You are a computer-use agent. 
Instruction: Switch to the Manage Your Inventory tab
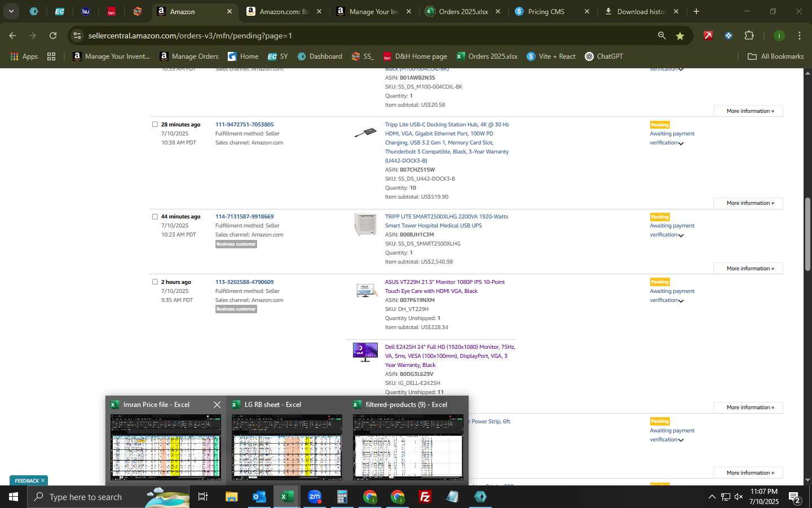(373, 11)
